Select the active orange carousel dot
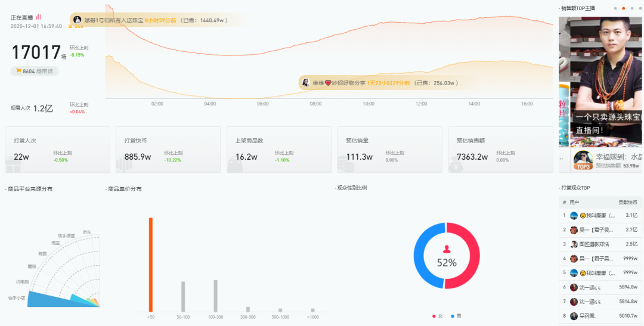 tap(624, 8)
